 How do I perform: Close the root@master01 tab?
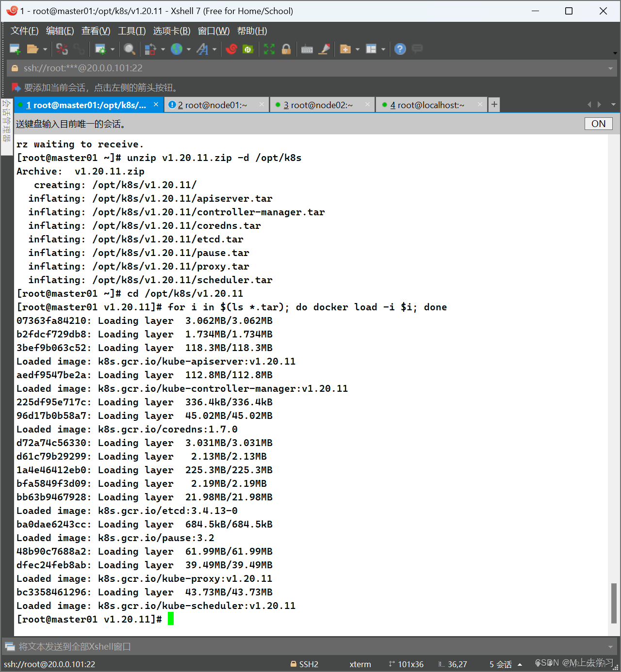(x=156, y=104)
